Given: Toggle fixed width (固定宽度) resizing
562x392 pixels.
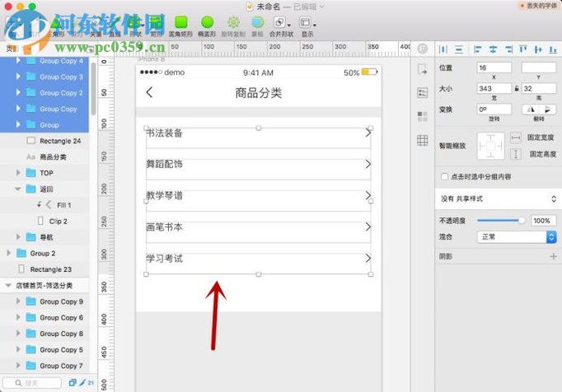Looking at the screenshot, I should (515, 138).
